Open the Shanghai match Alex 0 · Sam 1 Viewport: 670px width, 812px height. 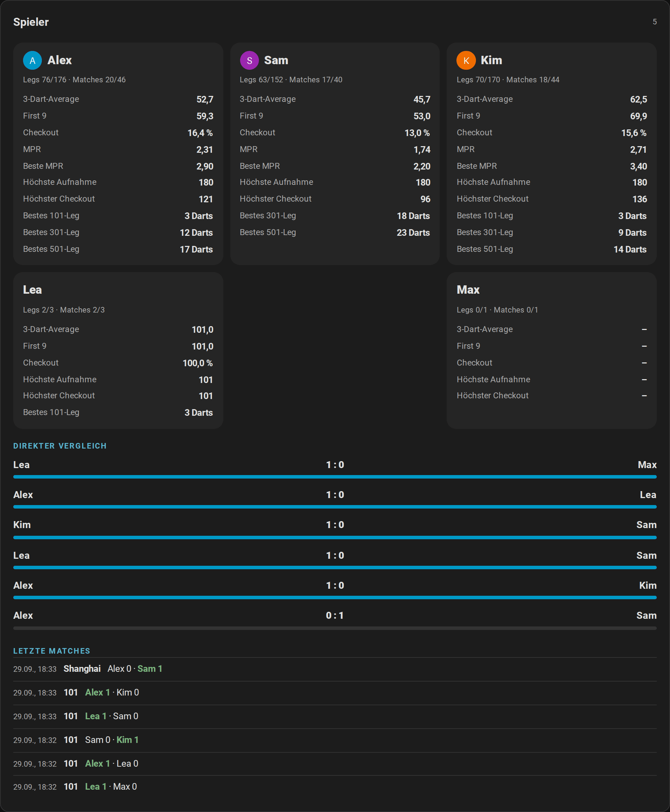point(335,669)
